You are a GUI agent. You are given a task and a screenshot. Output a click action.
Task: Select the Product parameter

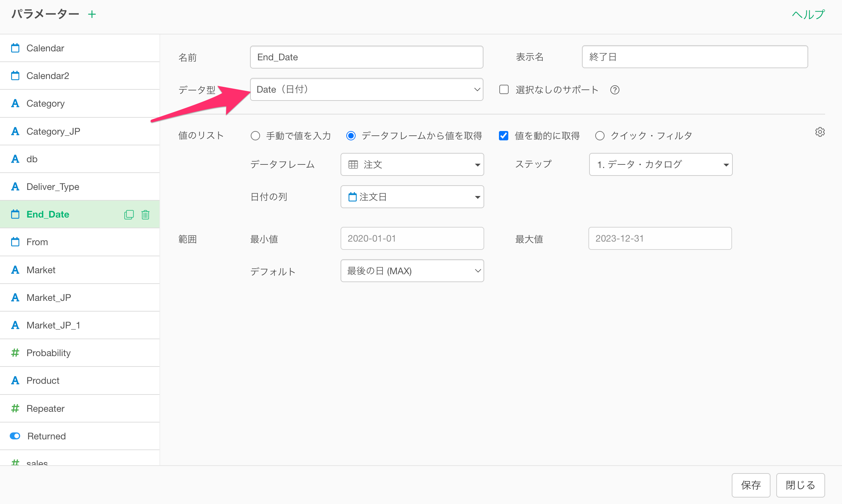pos(80,381)
